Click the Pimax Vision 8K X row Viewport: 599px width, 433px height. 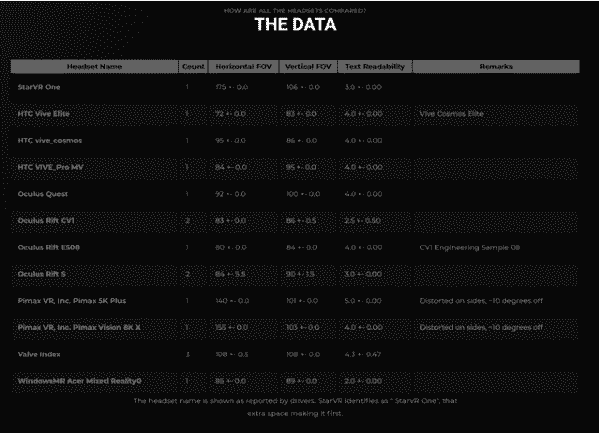(295, 328)
